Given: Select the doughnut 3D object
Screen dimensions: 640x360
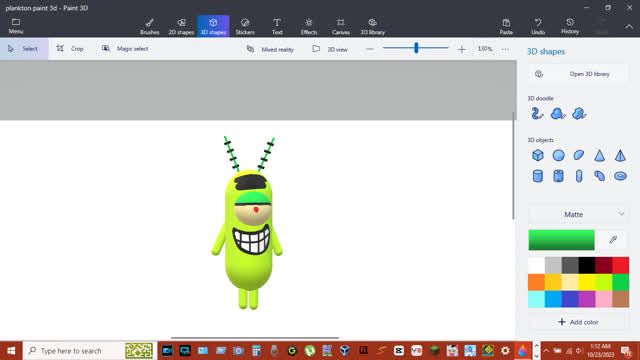Looking at the screenshot, I should click(x=620, y=176).
